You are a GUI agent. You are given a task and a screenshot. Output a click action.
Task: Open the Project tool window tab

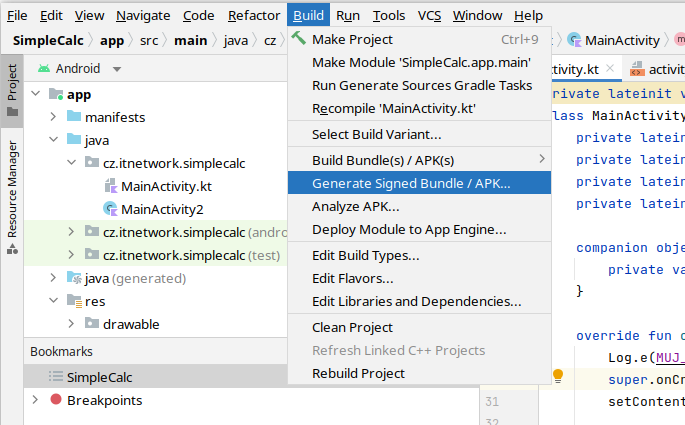click(x=12, y=90)
